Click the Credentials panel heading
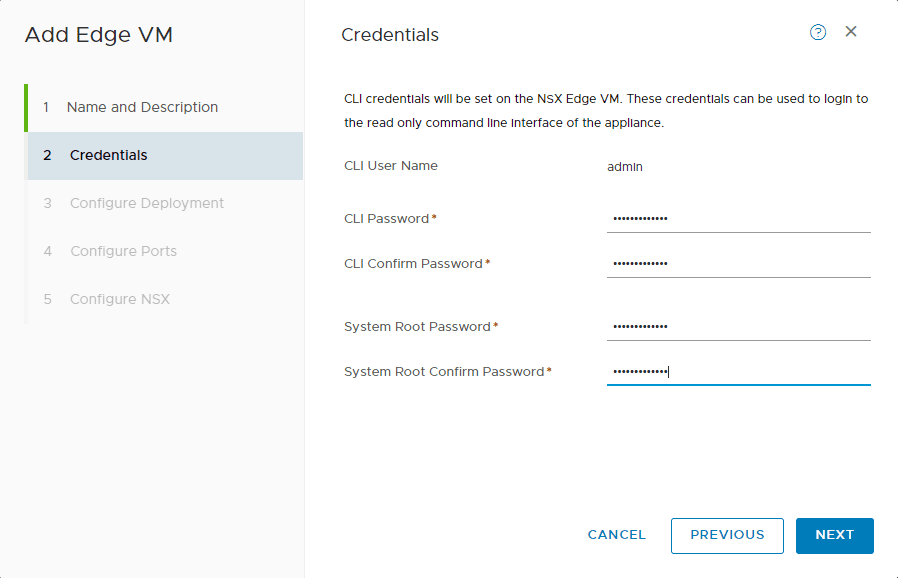898x578 pixels. (390, 34)
